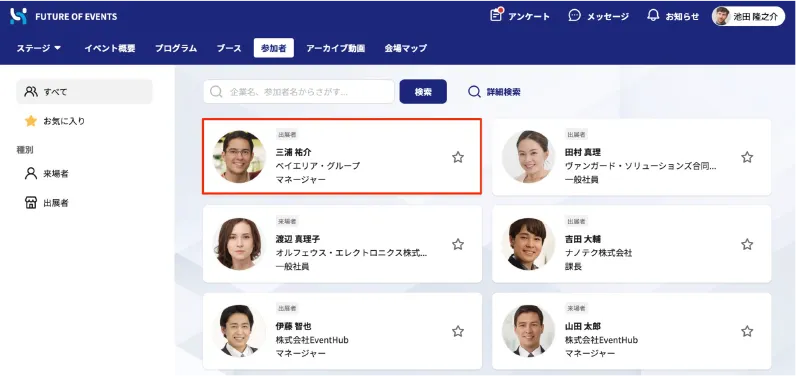This screenshot has height=376, width=796.
Task: Favorite 三浦 祐介 with the star
Action: [458, 157]
